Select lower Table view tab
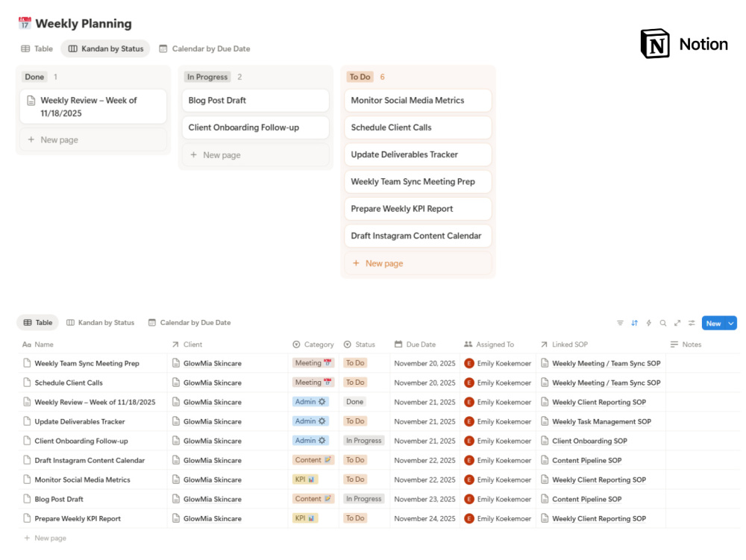This screenshot has height=560, width=746. 38,322
